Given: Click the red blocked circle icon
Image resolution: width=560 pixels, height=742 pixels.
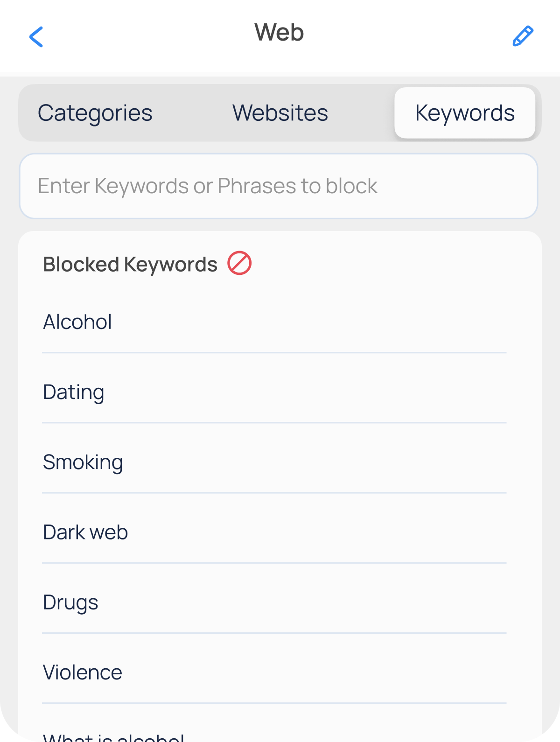Looking at the screenshot, I should pyautogui.click(x=239, y=263).
